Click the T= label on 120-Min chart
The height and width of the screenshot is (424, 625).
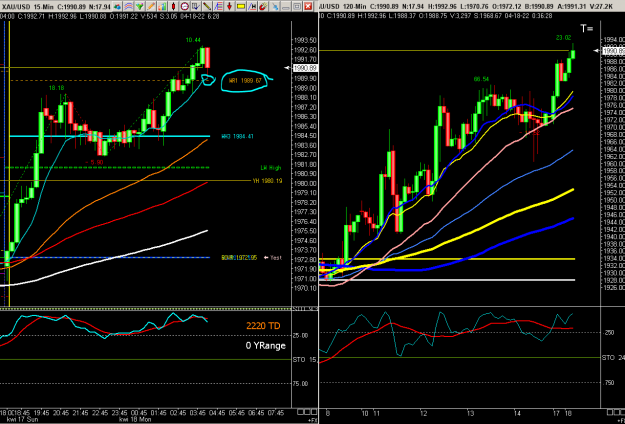pyautogui.click(x=587, y=28)
